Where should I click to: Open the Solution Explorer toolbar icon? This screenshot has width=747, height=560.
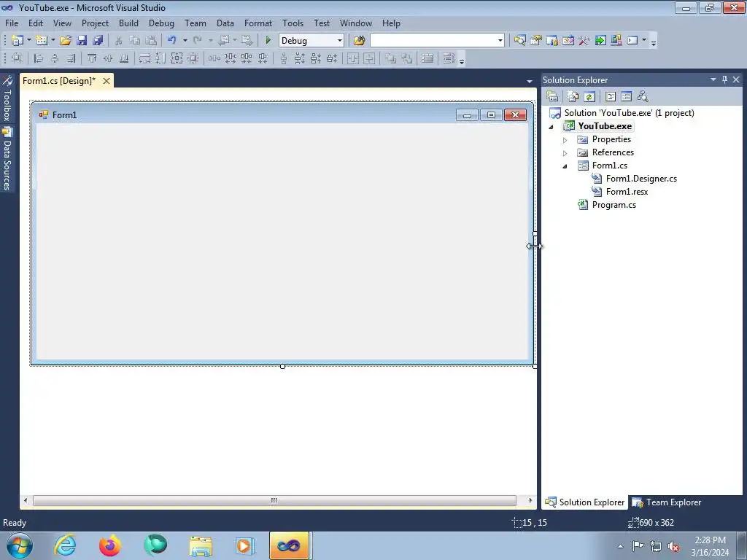[x=519, y=41]
